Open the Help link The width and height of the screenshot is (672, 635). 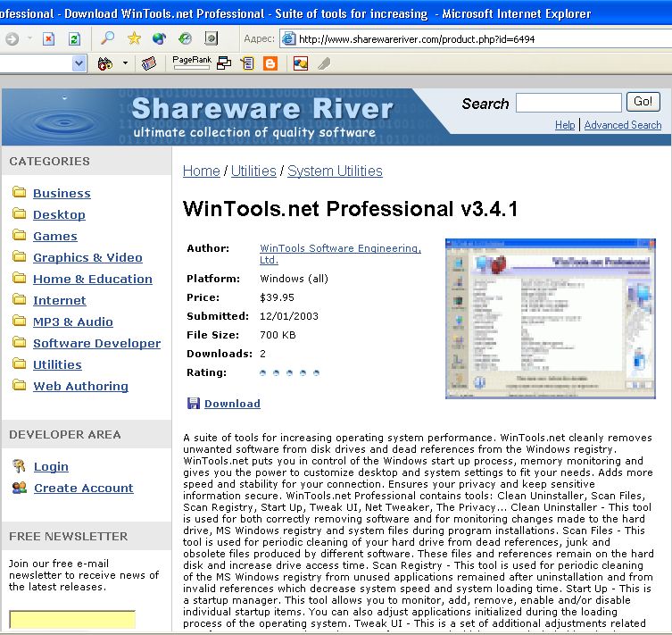[565, 125]
